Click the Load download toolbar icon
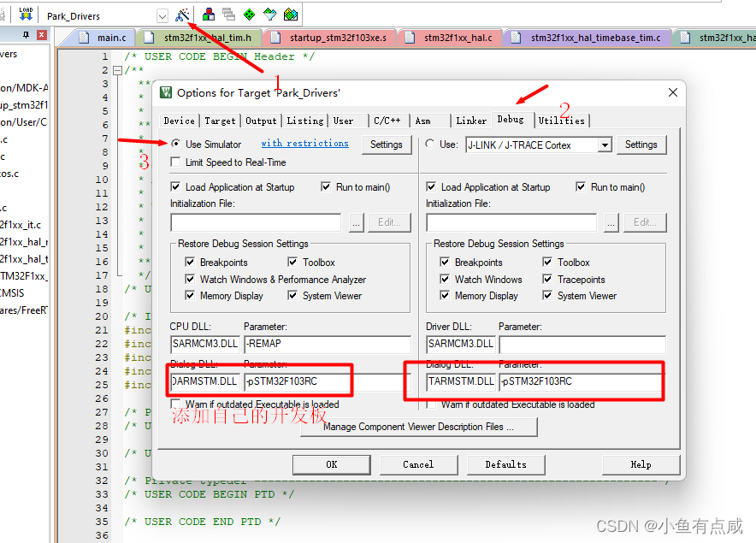 [x=26, y=15]
